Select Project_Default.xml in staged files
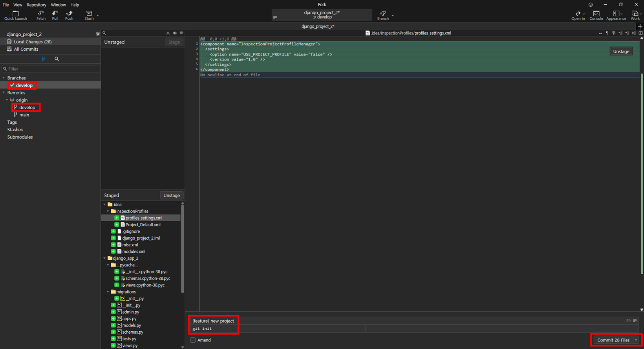Screen dimensions: 644x349 [143, 225]
